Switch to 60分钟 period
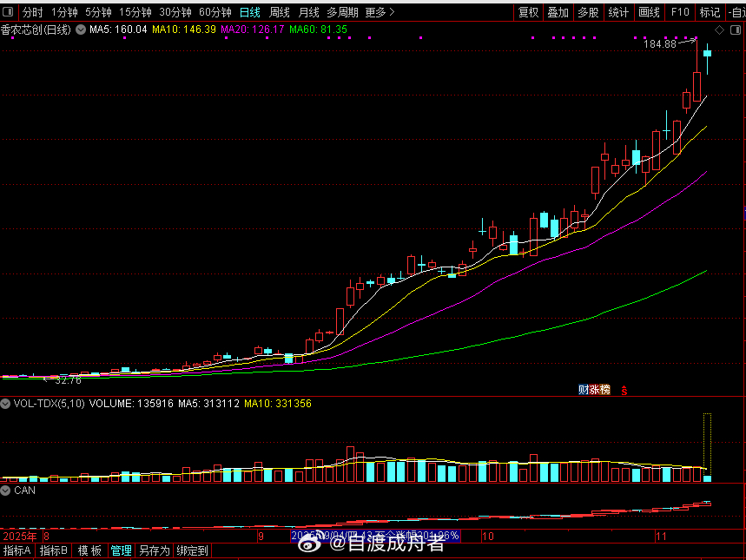746x560 pixels. [x=215, y=12]
